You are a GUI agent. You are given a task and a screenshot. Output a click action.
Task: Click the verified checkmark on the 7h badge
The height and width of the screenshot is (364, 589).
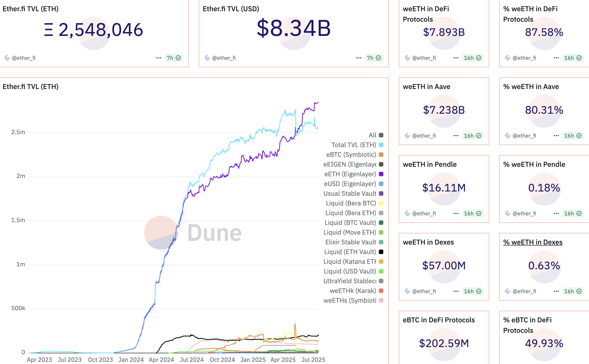(x=178, y=58)
